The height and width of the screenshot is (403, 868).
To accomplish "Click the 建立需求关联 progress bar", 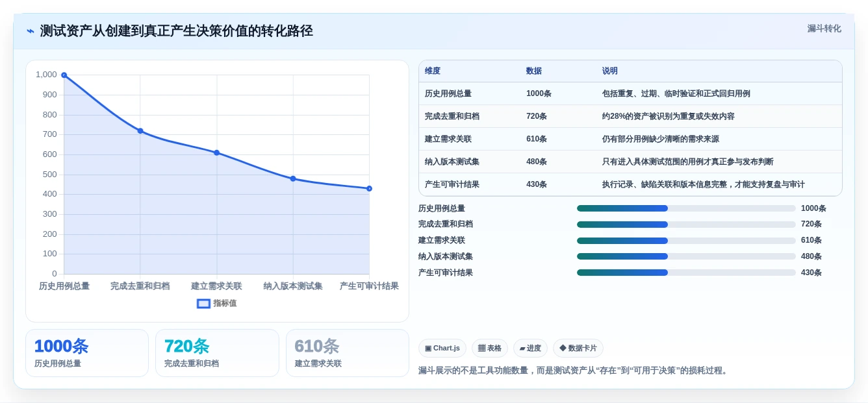I will [686, 241].
